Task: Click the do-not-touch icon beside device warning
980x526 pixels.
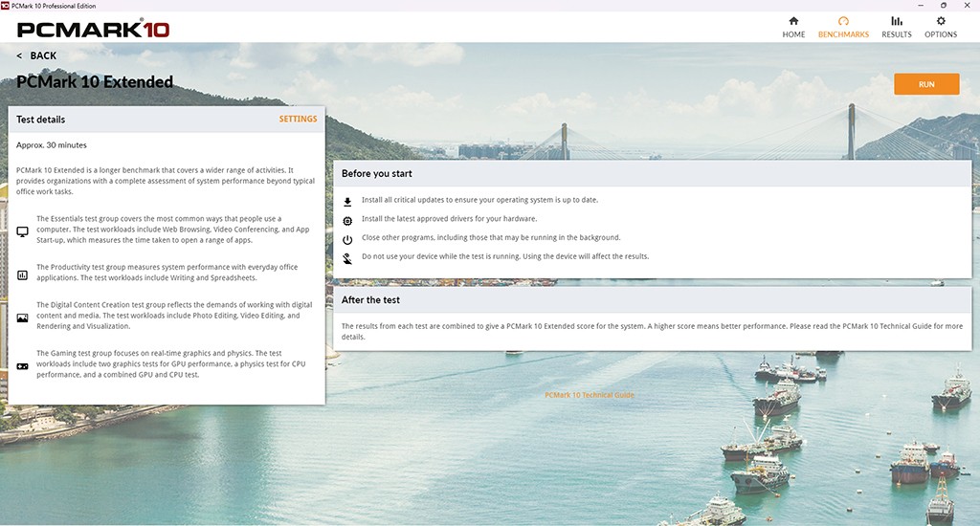Action: 347,258
